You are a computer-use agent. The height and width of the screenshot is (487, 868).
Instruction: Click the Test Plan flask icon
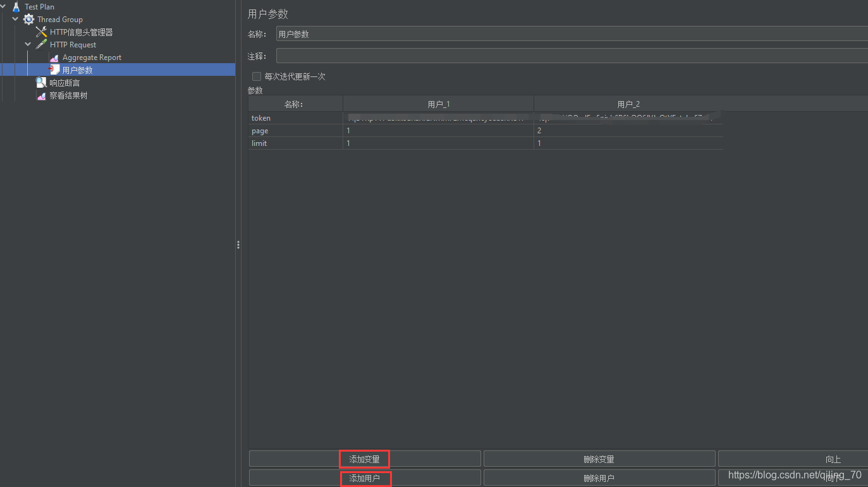click(x=16, y=7)
